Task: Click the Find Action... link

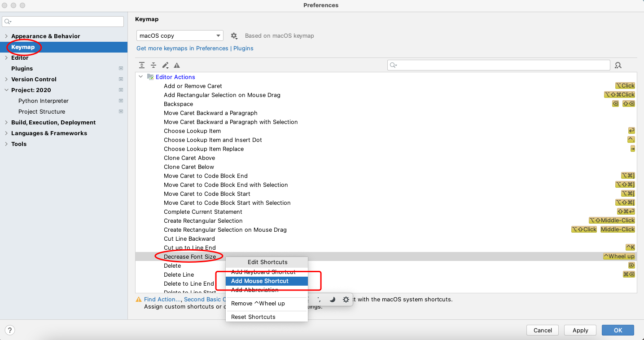Action: click(x=162, y=299)
